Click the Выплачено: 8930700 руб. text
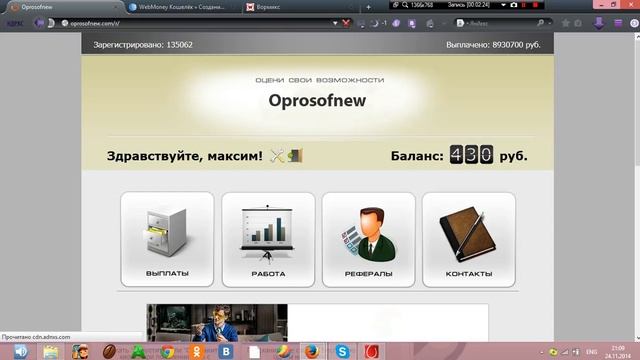The width and height of the screenshot is (640, 360). click(493, 44)
